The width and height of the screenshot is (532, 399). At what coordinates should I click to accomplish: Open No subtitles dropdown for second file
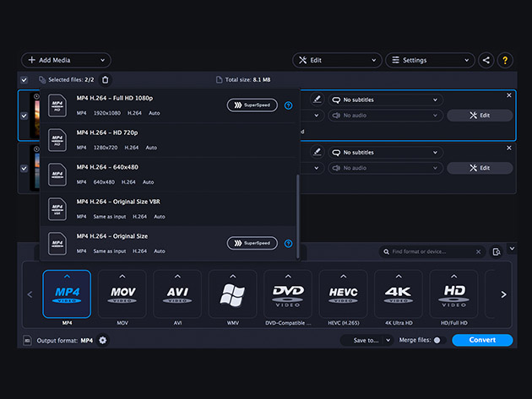(385, 153)
